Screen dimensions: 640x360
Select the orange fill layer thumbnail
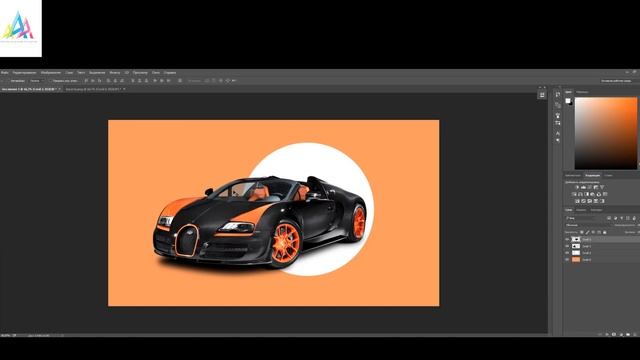coord(576,260)
